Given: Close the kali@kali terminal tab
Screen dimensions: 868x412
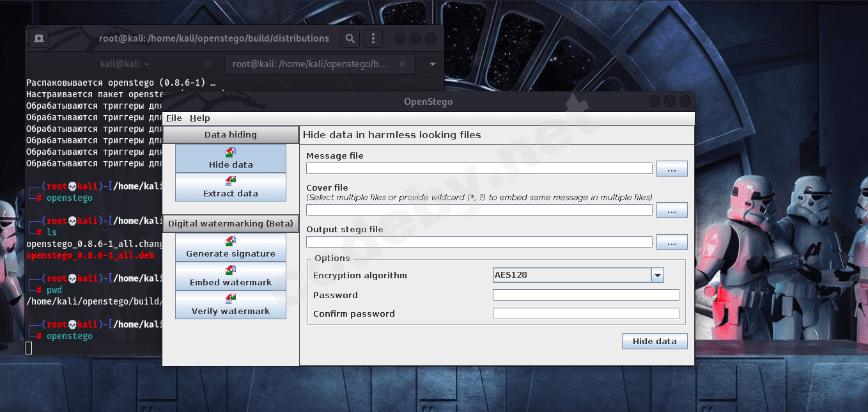Looking at the screenshot, I should click(x=208, y=64).
